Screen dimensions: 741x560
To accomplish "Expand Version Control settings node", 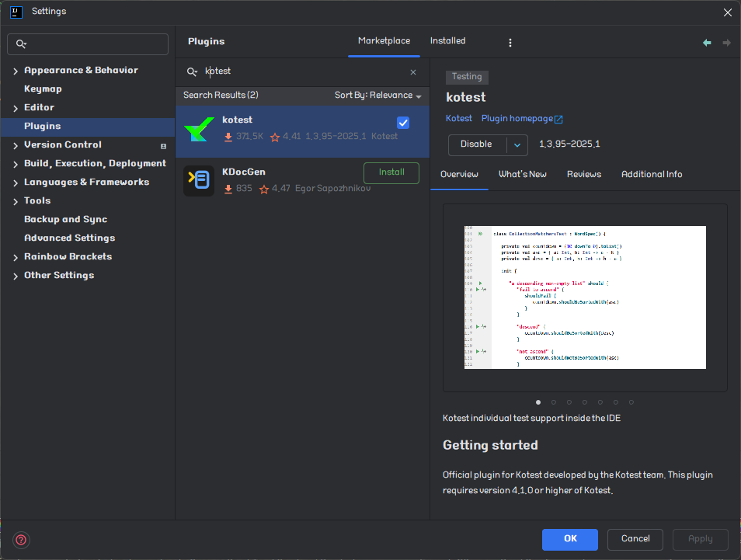I will pyautogui.click(x=16, y=145).
